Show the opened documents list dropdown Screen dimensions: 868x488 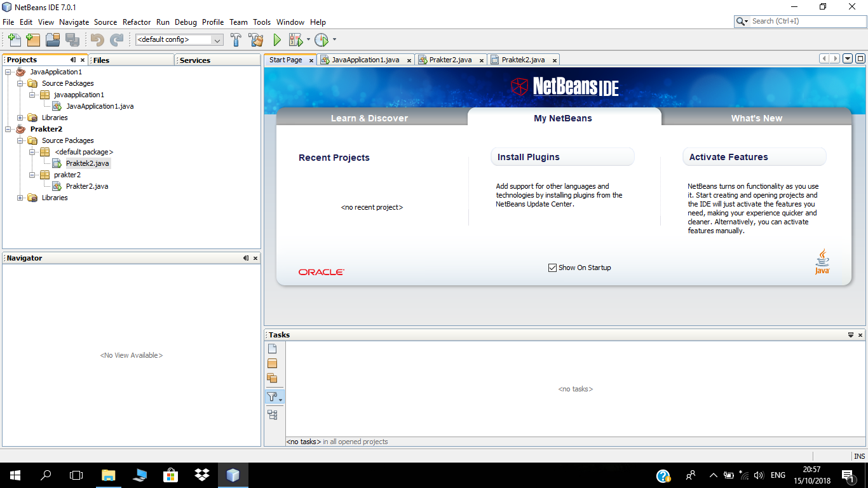(848, 59)
